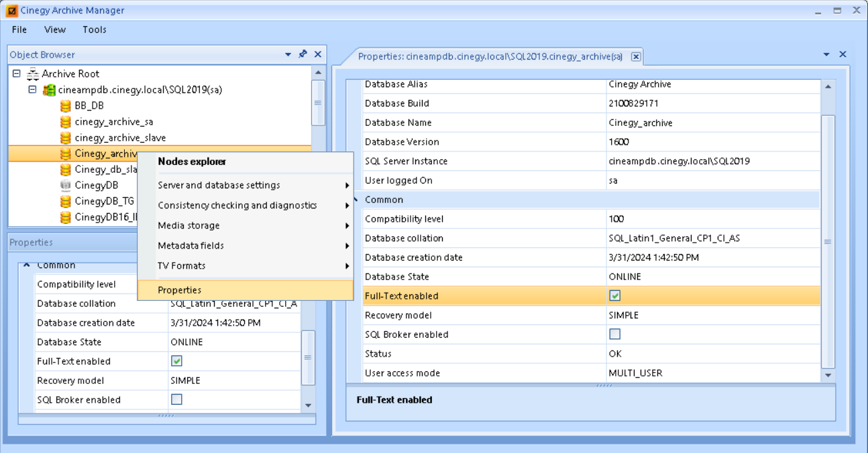Select cinegy_archive_sa in the tree
This screenshot has height=453, width=868.
[x=114, y=122]
